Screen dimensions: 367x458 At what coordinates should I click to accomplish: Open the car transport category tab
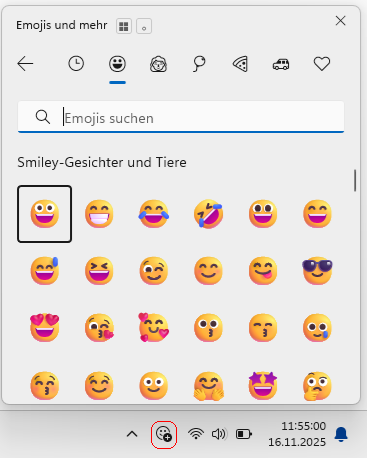point(281,64)
